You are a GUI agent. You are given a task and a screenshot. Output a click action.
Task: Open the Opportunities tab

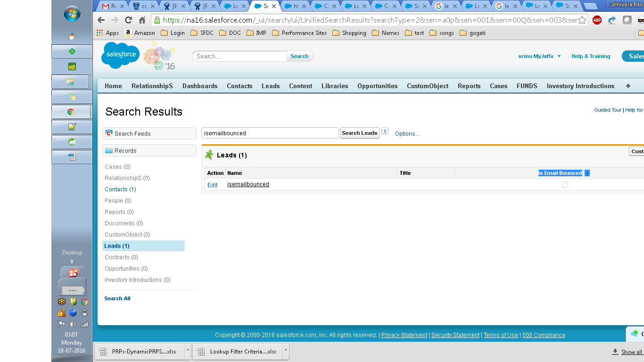pos(377,86)
